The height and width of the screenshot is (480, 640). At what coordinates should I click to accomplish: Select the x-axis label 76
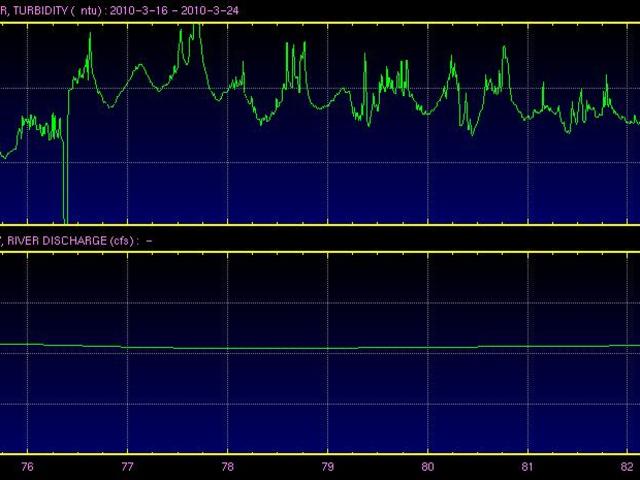pos(27,467)
